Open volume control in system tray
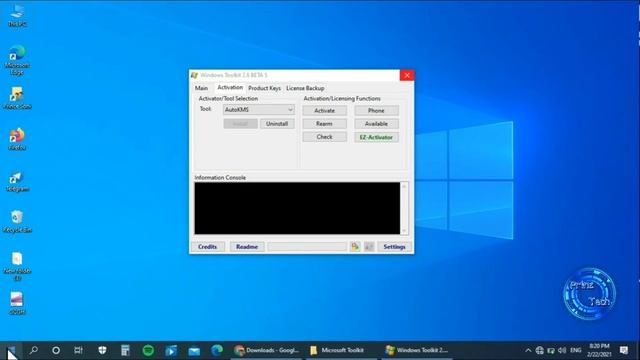This screenshot has height=360, width=640. pyautogui.click(x=562, y=350)
